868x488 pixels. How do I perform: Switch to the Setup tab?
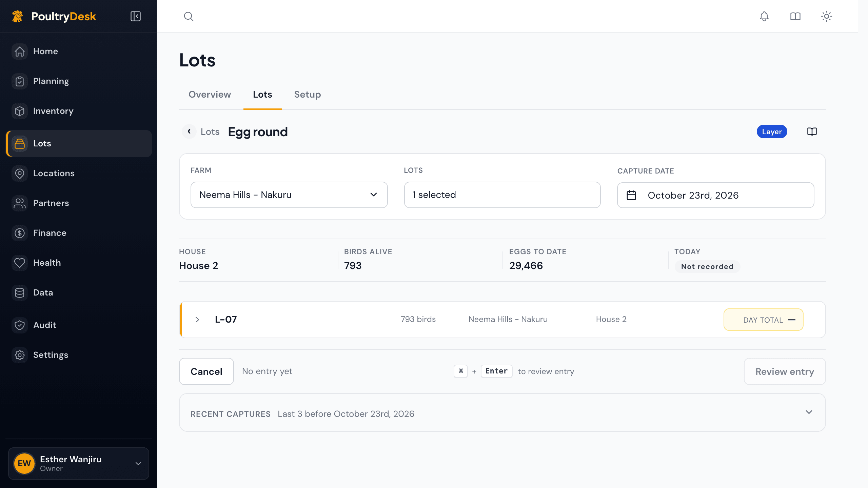[x=308, y=95]
